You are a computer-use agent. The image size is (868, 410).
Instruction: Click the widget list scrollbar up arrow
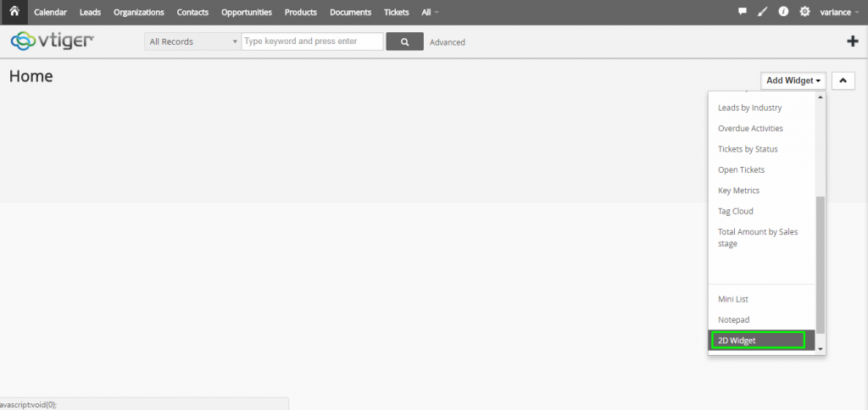tap(821, 97)
